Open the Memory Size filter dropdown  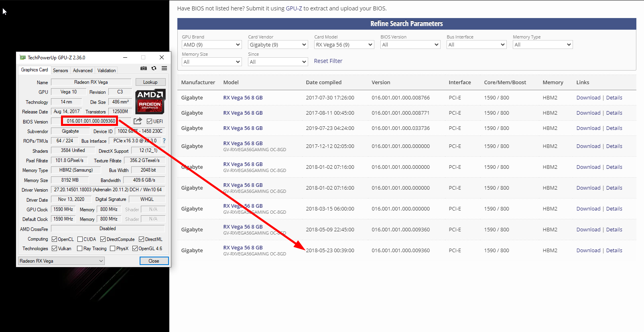[211, 62]
